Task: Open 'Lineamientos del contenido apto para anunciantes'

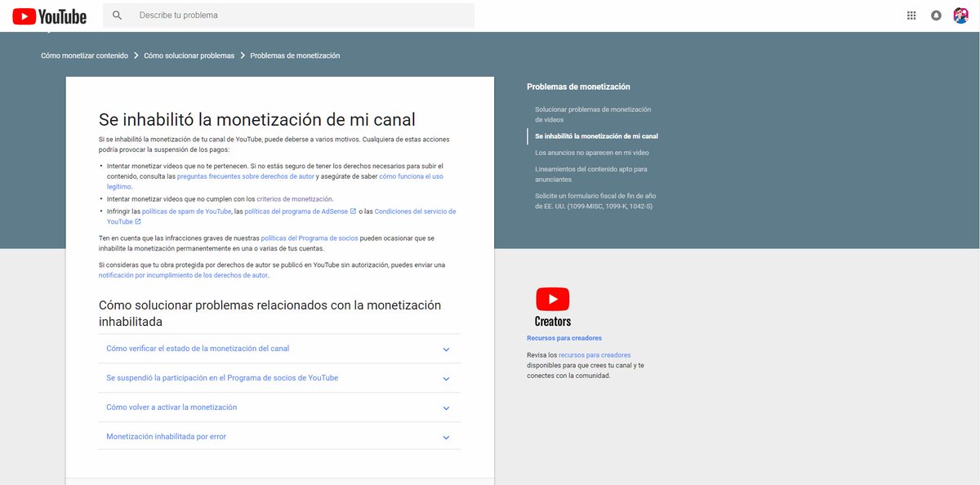Action: click(x=591, y=174)
